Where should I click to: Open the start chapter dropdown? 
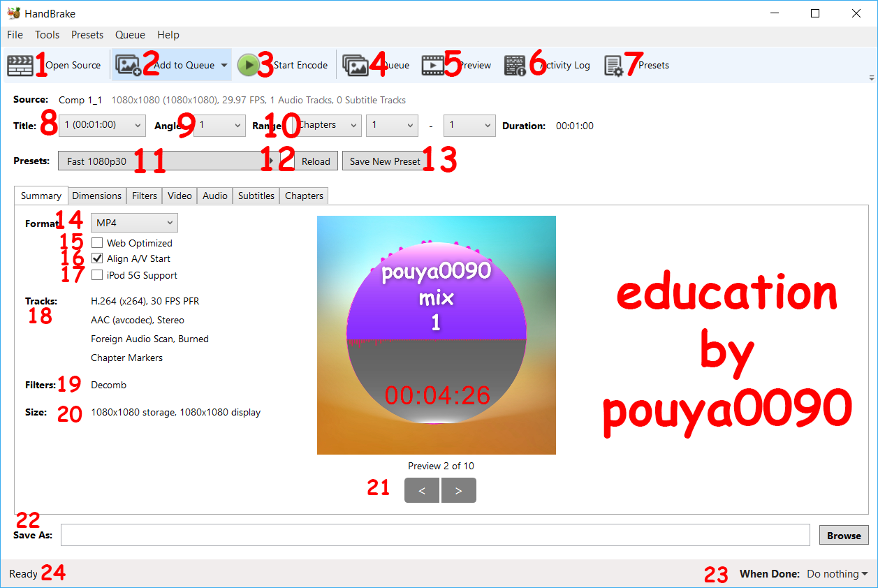[392, 126]
